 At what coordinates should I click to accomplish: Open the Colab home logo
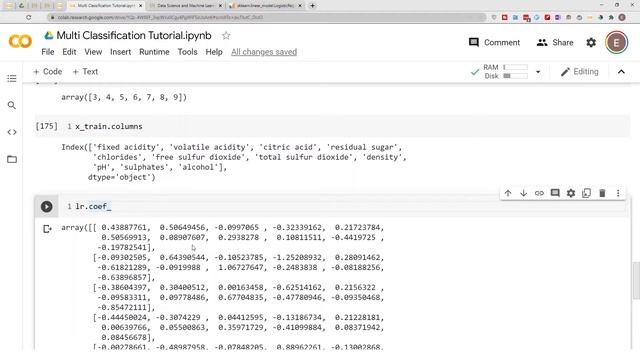pyautogui.click(x=20, y=41)
